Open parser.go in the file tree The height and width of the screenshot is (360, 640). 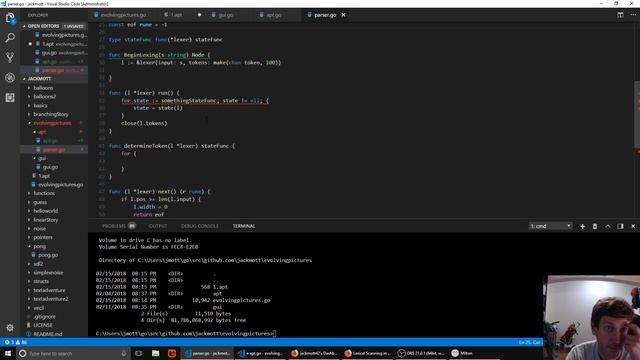[x=54, y=150]
